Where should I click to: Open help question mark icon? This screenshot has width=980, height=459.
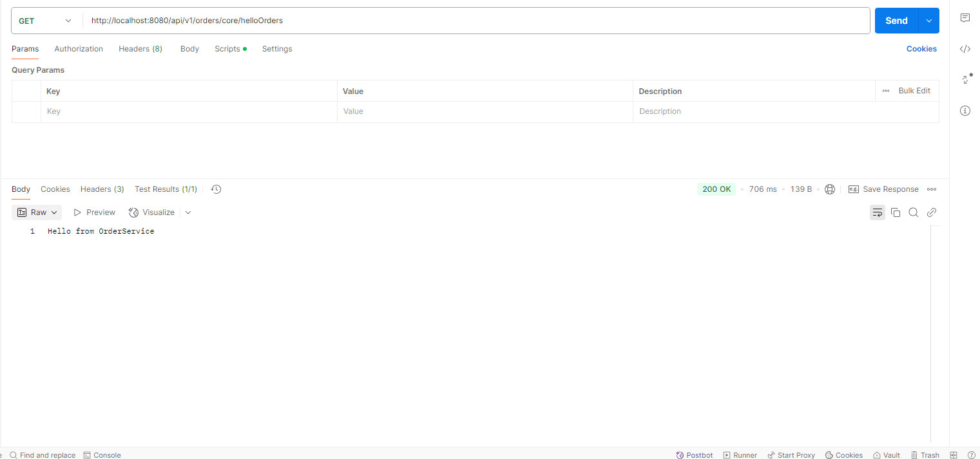click(972, 455)
